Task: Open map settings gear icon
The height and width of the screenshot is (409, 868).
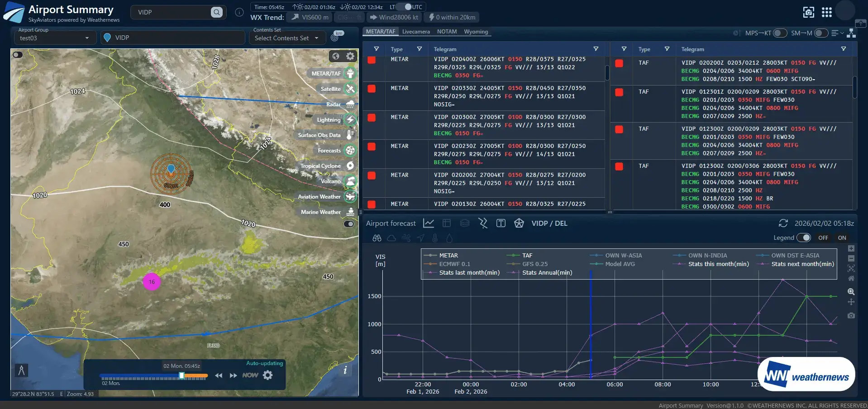Action: pyautogui.click(x=350, y=56)
